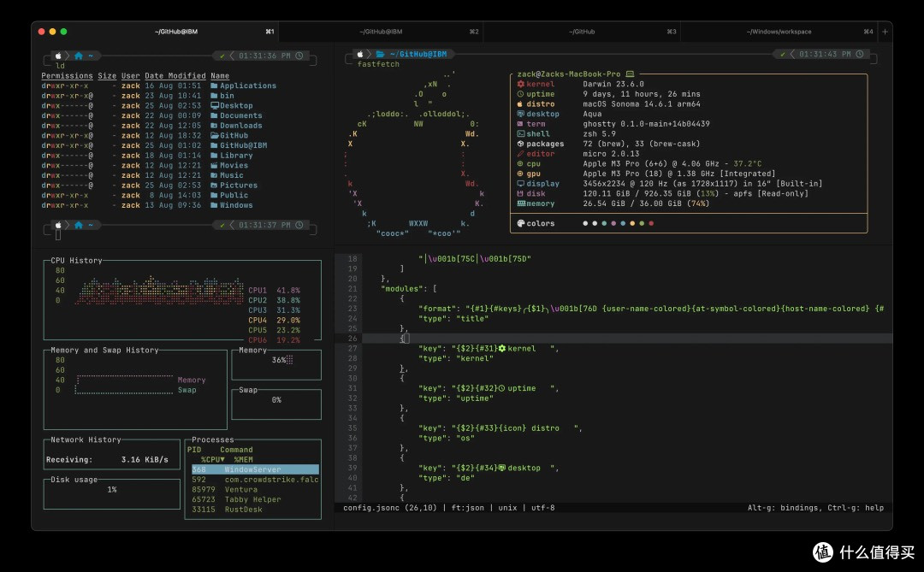Click the bin folder icon in listing
This screenshot has width=924, height=572.
click(214, 96)
